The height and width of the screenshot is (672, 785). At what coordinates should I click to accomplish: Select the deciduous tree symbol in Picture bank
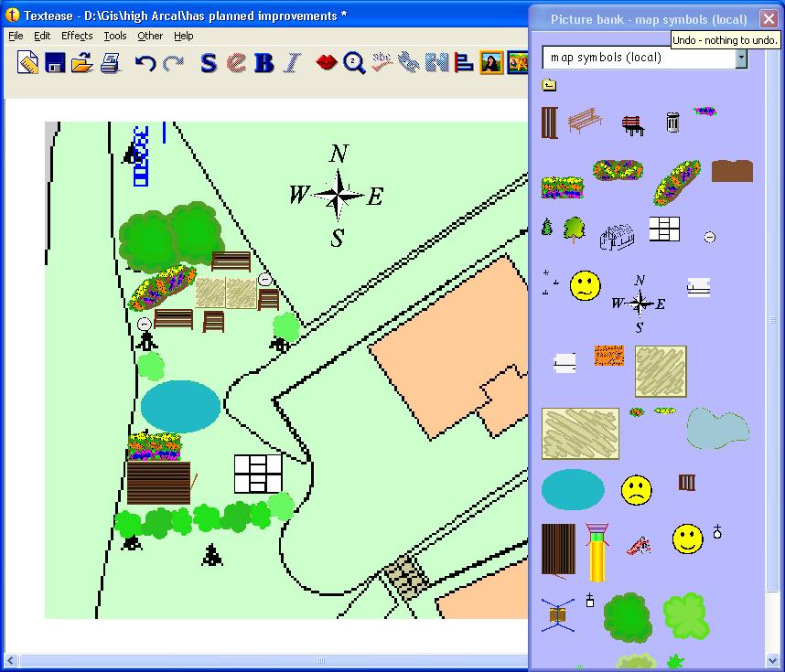pyautogui.click(x=574, y=229)
